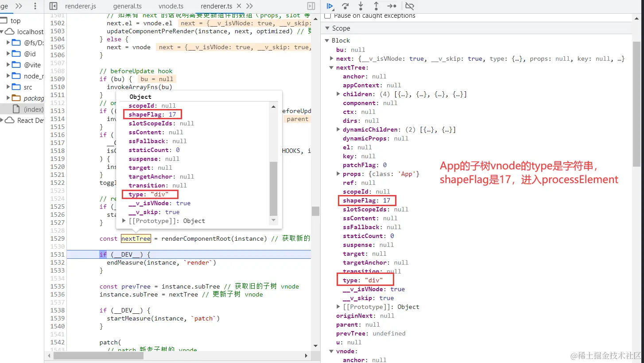Click the Step icon (arrow with dot)
Image resolution: width=644 pixels, height=363 pixels.
coord(392,6)
